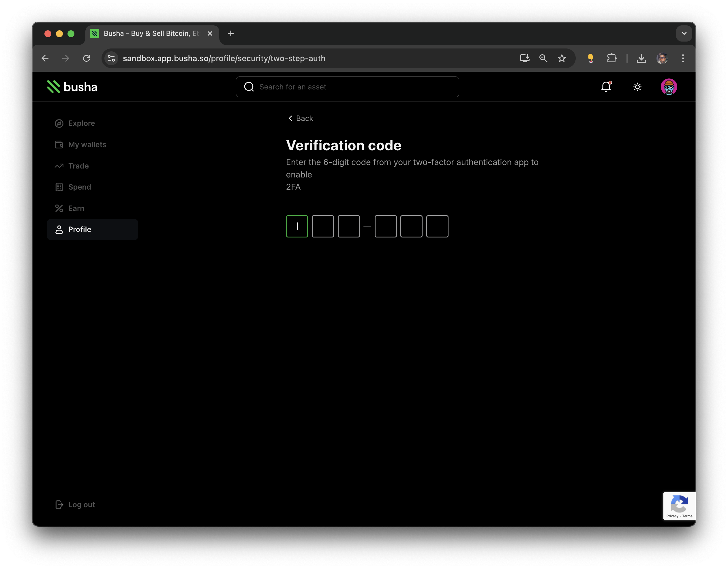728x569 pixels.
Task: Open the Trade section
Action: [78, 166]
